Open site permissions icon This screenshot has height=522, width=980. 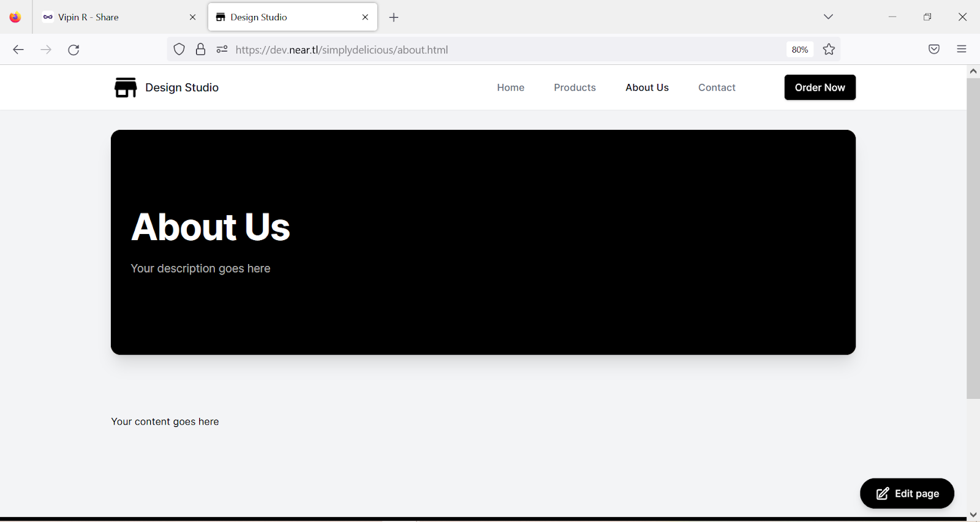pos(222,50)
